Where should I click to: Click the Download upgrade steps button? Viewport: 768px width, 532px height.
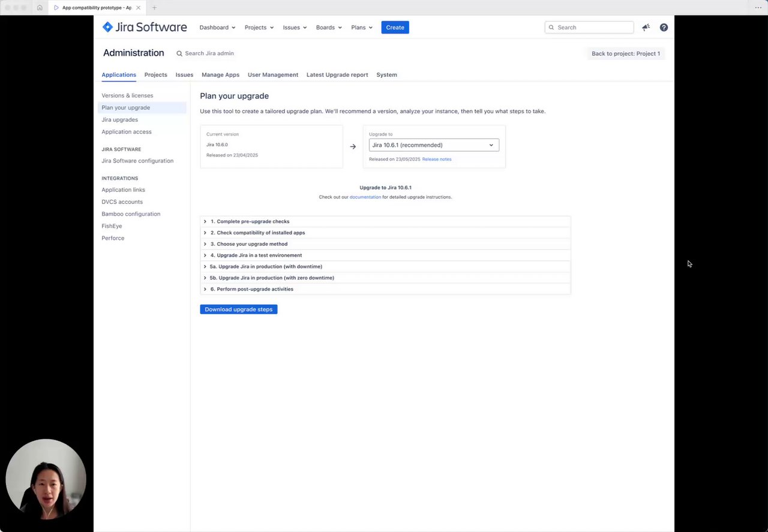(x=239, y=309)
